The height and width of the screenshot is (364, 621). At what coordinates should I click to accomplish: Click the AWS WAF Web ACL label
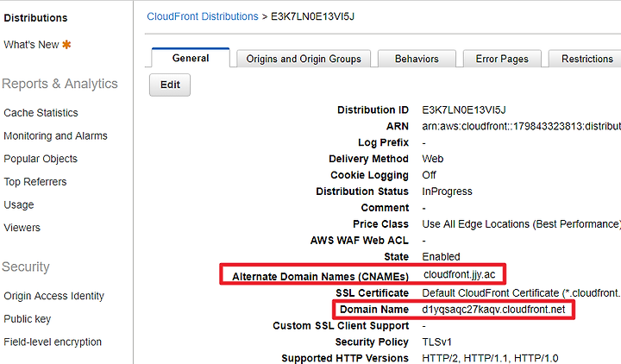pyautogui.click(x=359, y=241)
